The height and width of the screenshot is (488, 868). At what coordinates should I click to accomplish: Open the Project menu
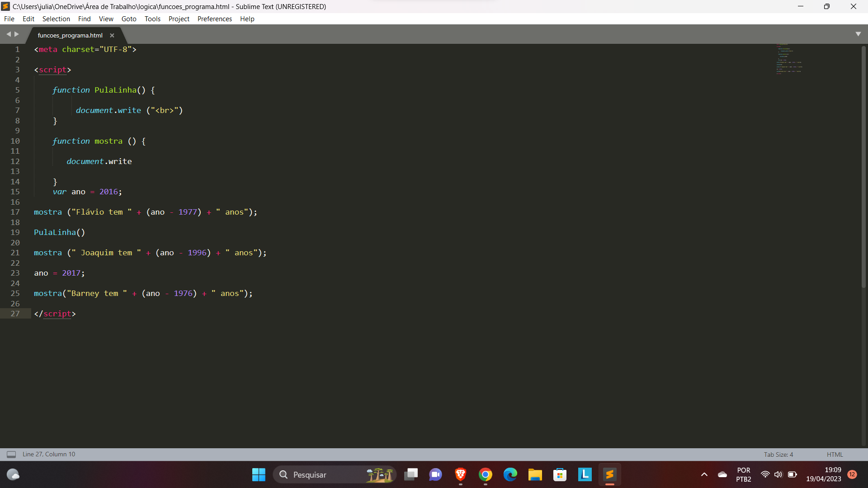tap(179, 19)
